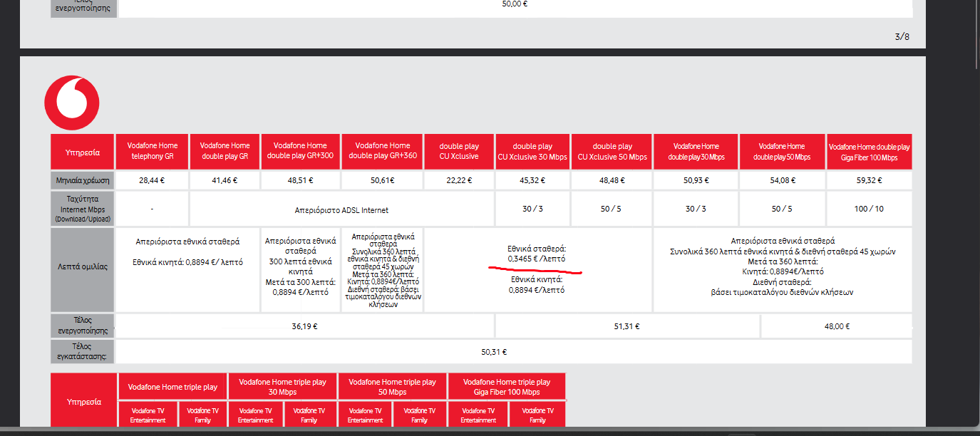Click the Τέλος ενεργοποίησης label beside the 36,19 € cell
This screenshot has width=980, height=436.
coord(83,326)
